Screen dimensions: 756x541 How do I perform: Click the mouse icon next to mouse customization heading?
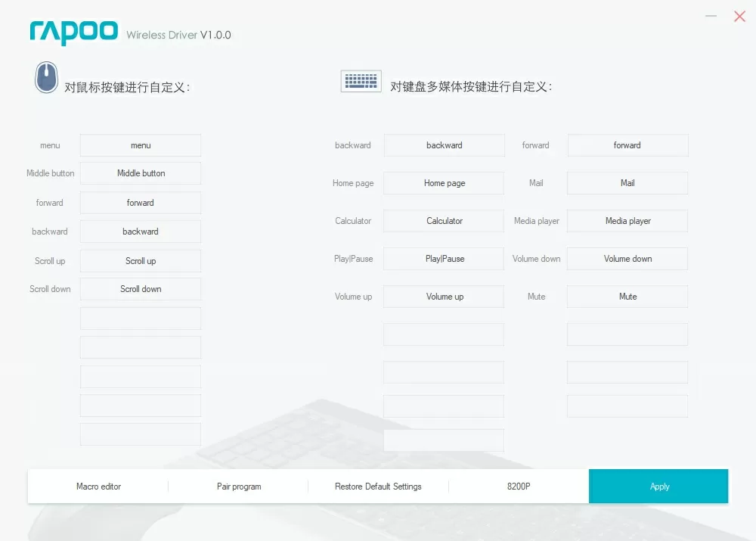[x=46, y=78]
